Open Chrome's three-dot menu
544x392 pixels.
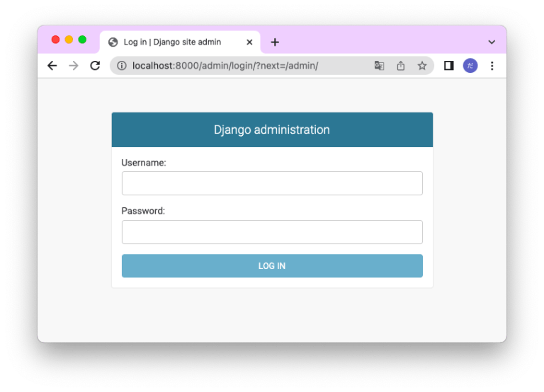click(492, 66)
